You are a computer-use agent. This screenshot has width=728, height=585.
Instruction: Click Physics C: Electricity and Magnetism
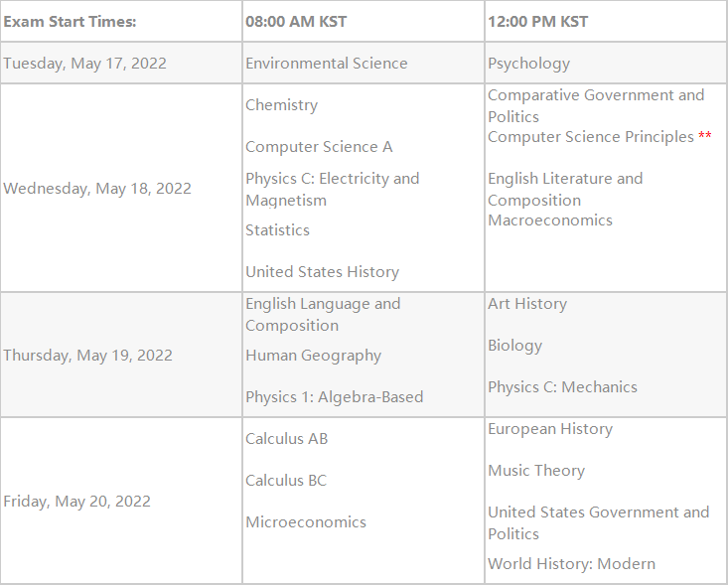[x=333, y=190]
